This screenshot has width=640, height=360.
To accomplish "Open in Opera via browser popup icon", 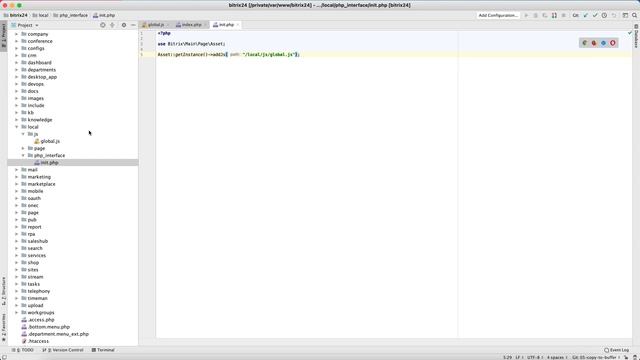I will coord(613,43).
